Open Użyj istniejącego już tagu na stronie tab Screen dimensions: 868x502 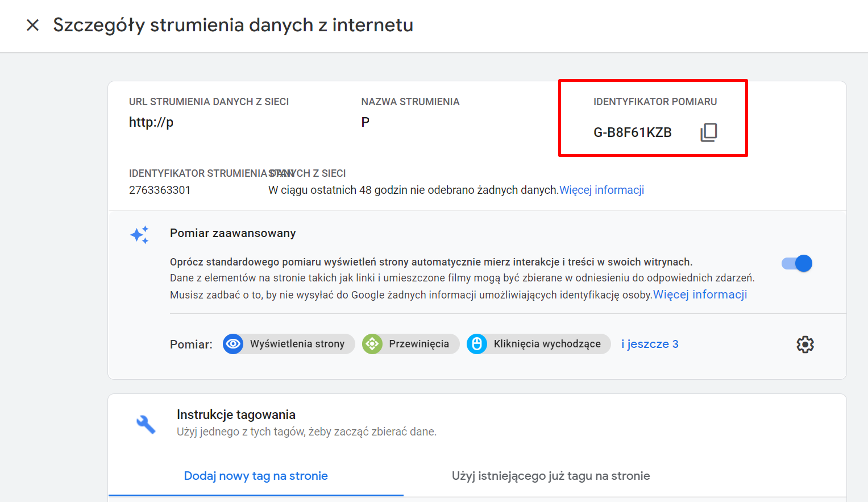551,476
